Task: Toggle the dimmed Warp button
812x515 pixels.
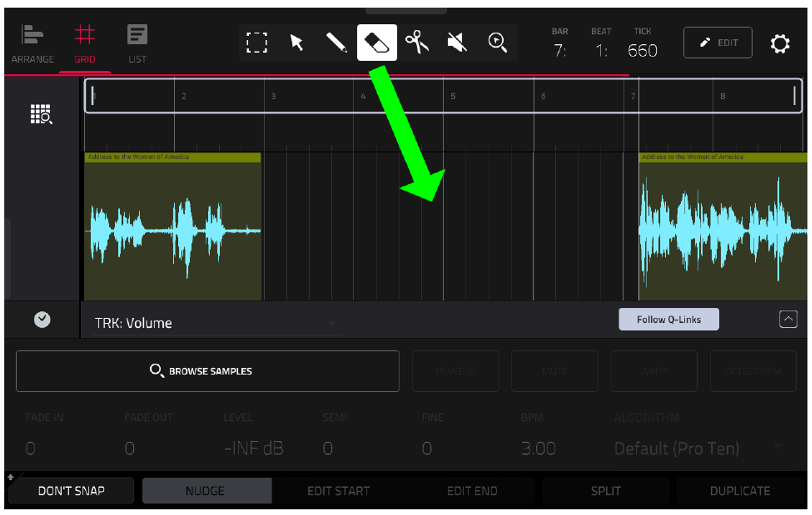Action: point(654,371)
